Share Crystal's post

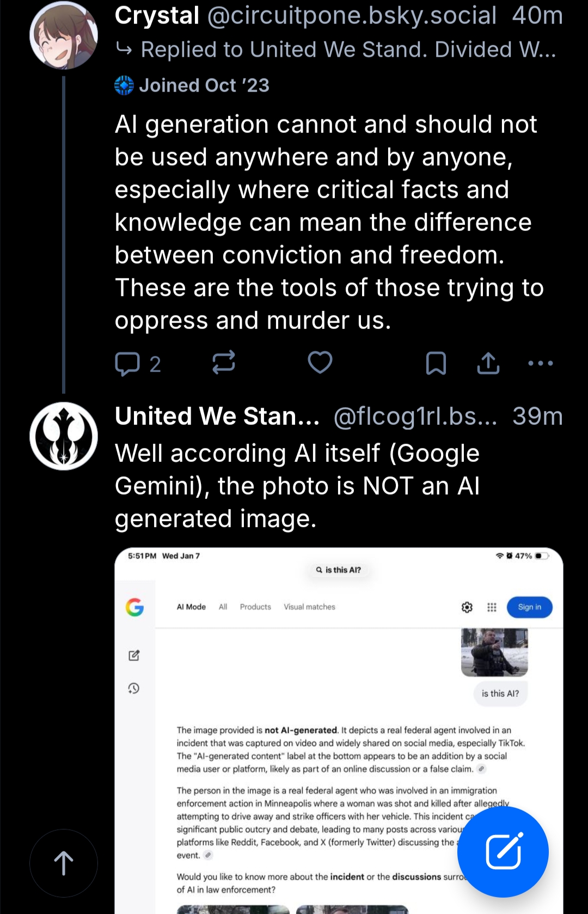pyautogui.click(x=488, y=363)
